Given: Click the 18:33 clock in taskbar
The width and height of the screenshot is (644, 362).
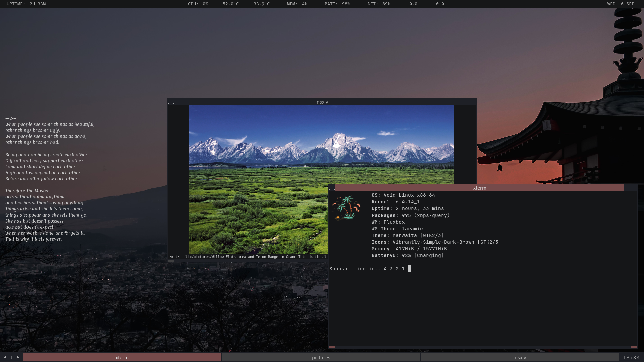Looking at the screenshot, I should click(631, 358).
